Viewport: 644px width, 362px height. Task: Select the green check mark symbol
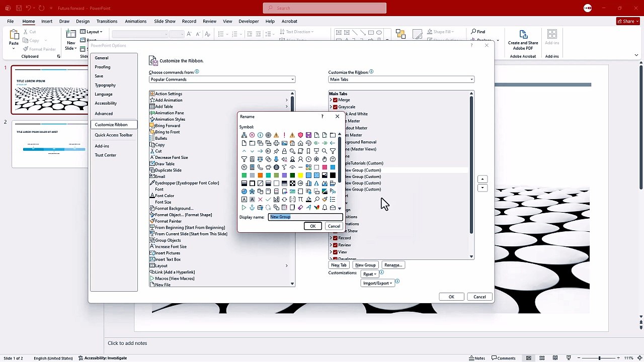pyautogui.click(x=268, y=200)
